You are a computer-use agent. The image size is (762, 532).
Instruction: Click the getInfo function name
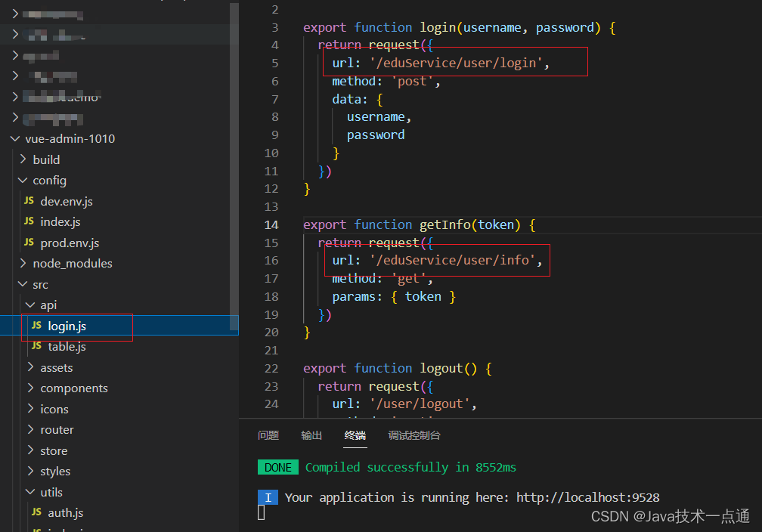445,225
